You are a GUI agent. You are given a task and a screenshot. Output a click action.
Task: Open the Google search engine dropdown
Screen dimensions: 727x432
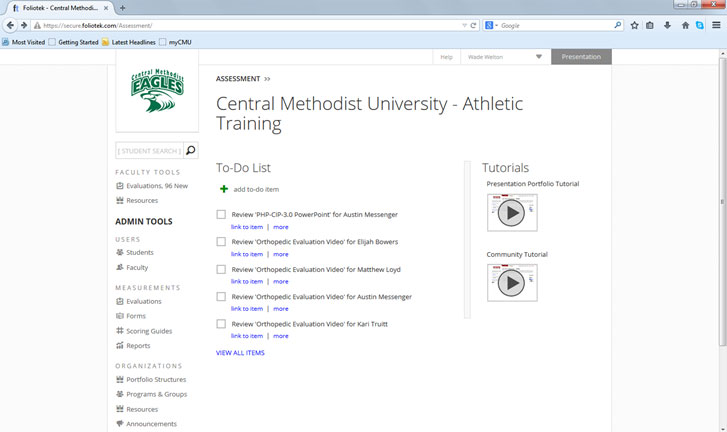tap(492, 25)
